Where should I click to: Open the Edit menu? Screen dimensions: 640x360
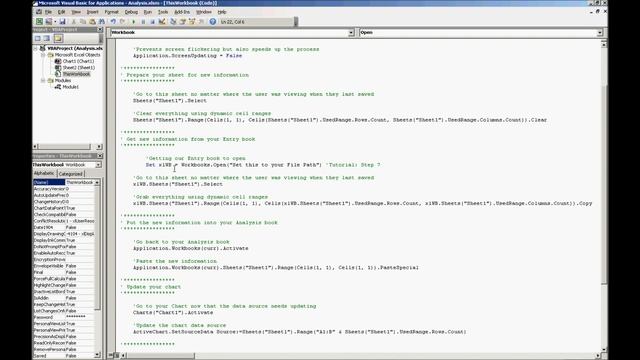pos(61,12)
